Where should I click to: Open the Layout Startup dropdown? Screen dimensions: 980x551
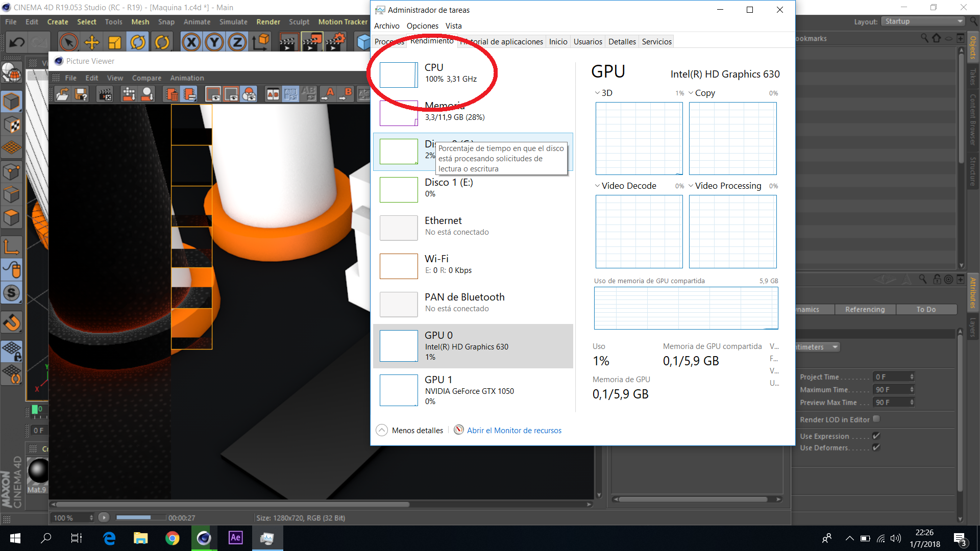coord(924,21)
